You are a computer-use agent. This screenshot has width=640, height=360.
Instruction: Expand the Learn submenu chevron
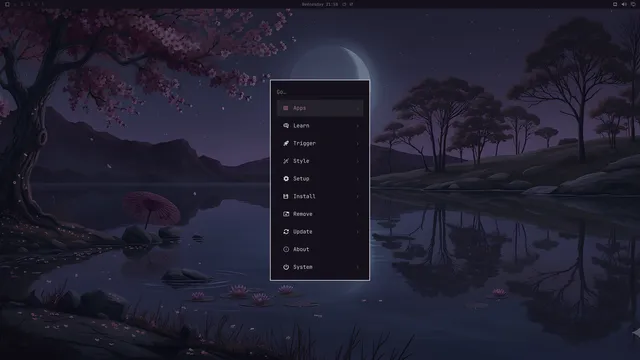coord(358,126)
